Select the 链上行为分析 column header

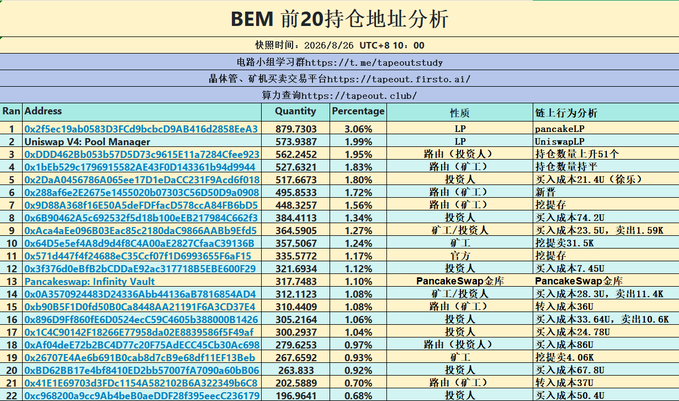click(606, 113)
